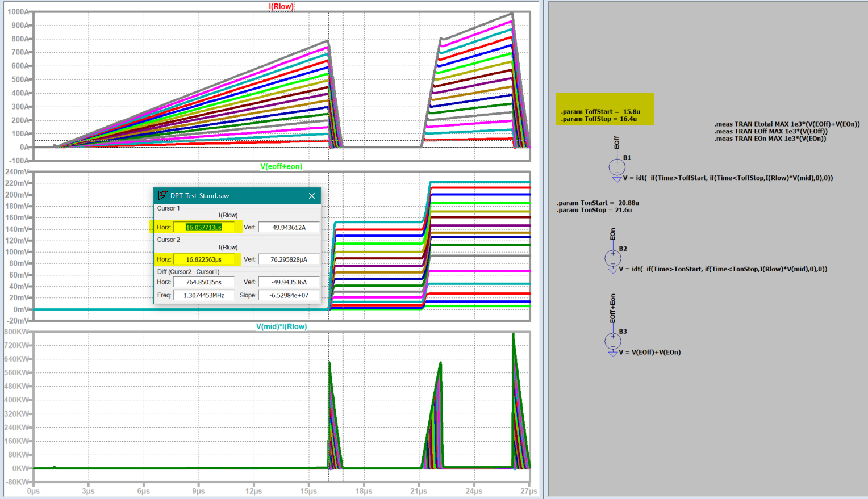This screenshot has height=499, width=868.
Task: Click the 1000A label on top plot axis
Action: click(18, 12)
